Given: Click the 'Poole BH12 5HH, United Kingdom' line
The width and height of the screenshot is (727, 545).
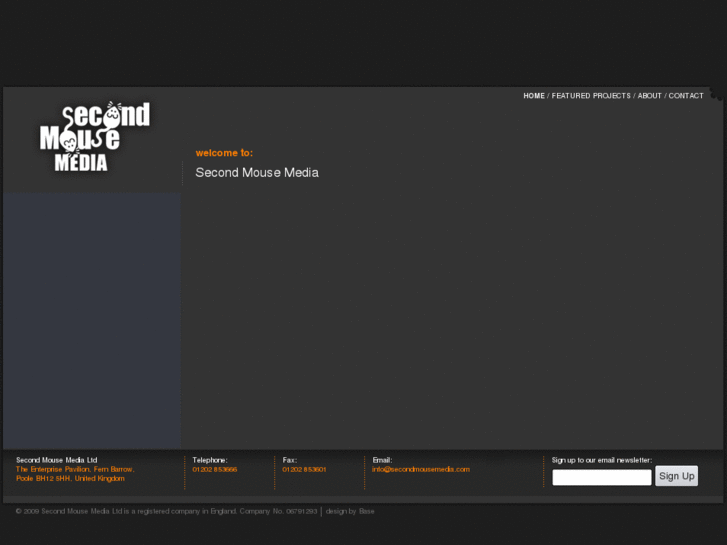Looking at the screenshot, I should pyautogui.click(x=70, y=478).
